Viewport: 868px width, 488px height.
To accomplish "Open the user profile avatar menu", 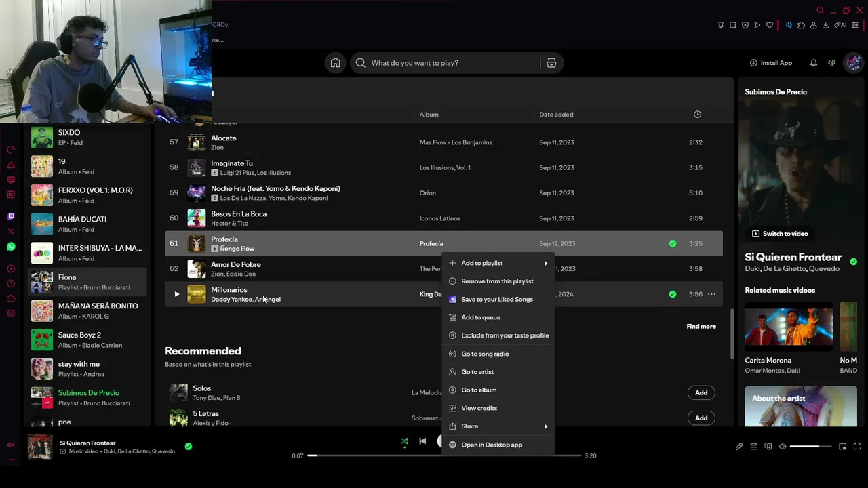I will 853,63.
